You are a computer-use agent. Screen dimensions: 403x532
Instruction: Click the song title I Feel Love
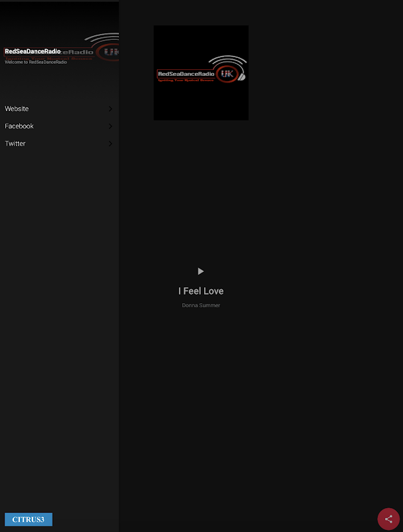click(x=201, y=291)
